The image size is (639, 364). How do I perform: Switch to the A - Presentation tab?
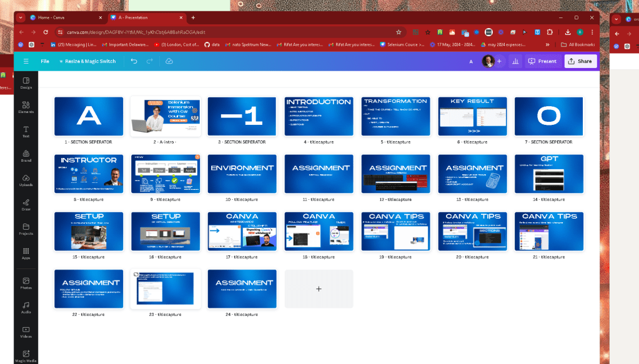pos(147,17)
